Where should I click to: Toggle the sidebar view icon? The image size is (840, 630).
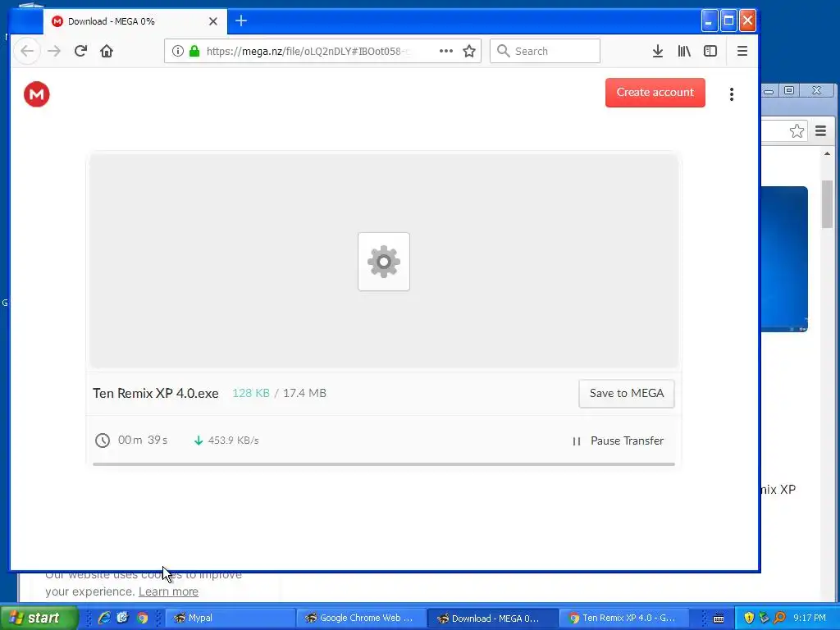tap(710, 51)
